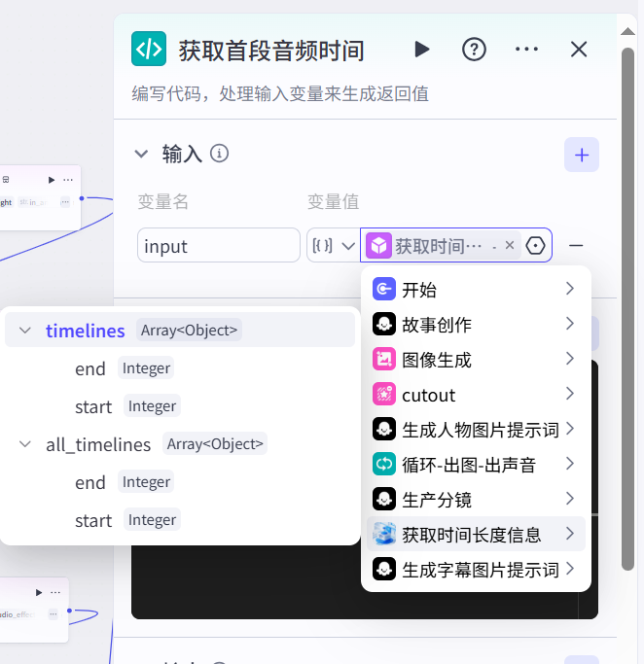This screenshot has height=664, width=644.
Task: Select start Integer under timelines
Action: coord(127,406)
